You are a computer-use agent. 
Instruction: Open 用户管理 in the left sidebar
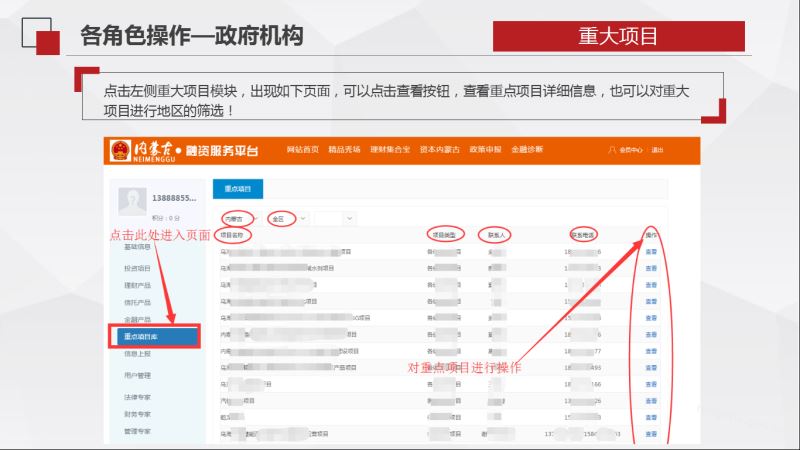138,375
